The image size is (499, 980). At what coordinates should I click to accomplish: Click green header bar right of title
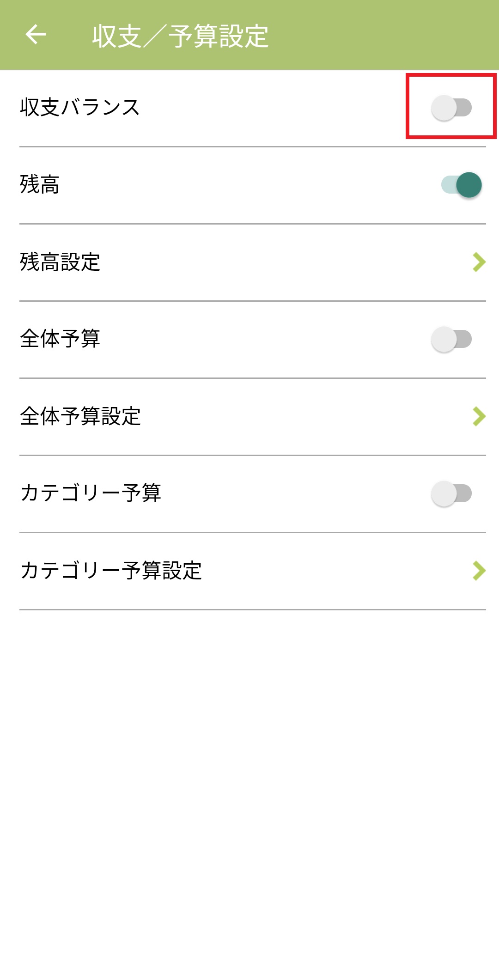(x=393, y=35)
